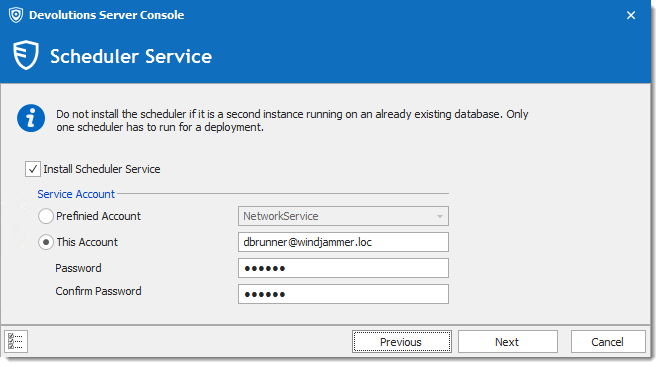Click the small Devolutions shield in title bar

point(16,15)
